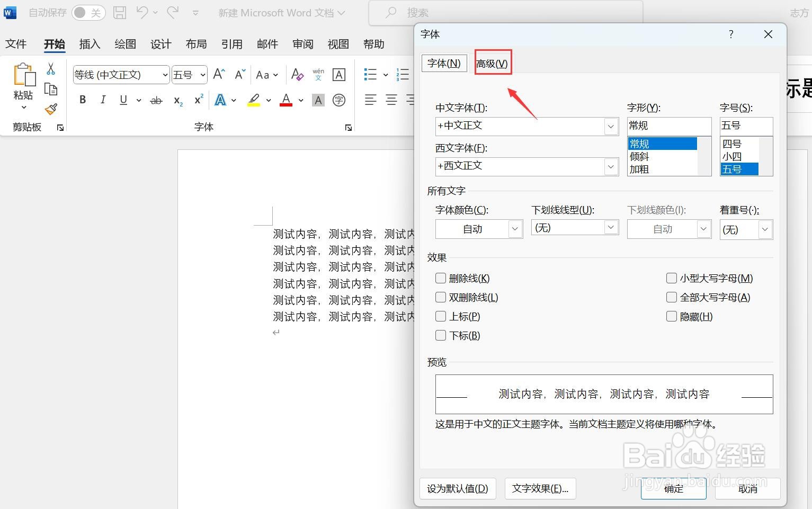Select the Format Painter tool
This screenshot has width=812, height=509.
tap(50, 108)
